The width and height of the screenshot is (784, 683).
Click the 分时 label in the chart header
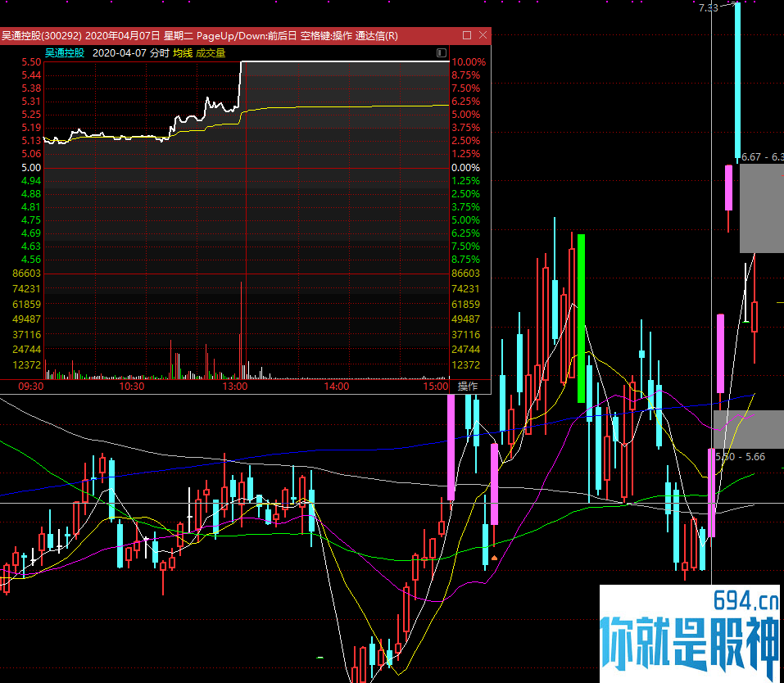(x=160, y=53)
